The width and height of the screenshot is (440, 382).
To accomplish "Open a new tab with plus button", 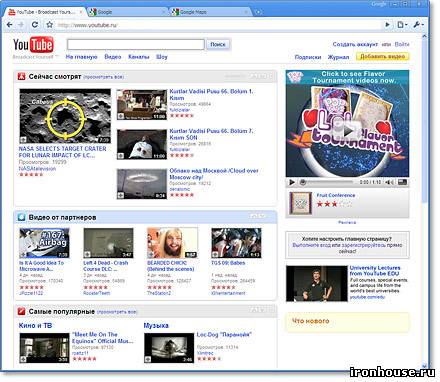I will pyautogui.click(x=258, y=12).
